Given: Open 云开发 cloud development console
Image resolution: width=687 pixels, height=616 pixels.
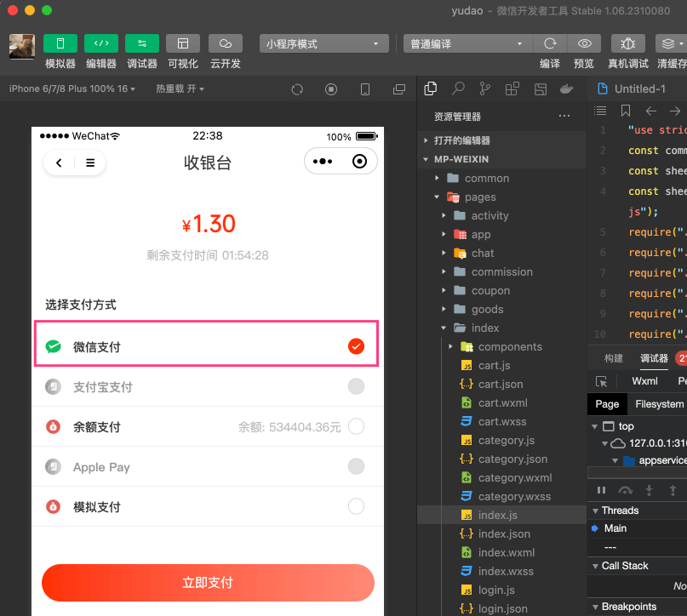Looking at the screenshot, I should [x=223, y=42].
